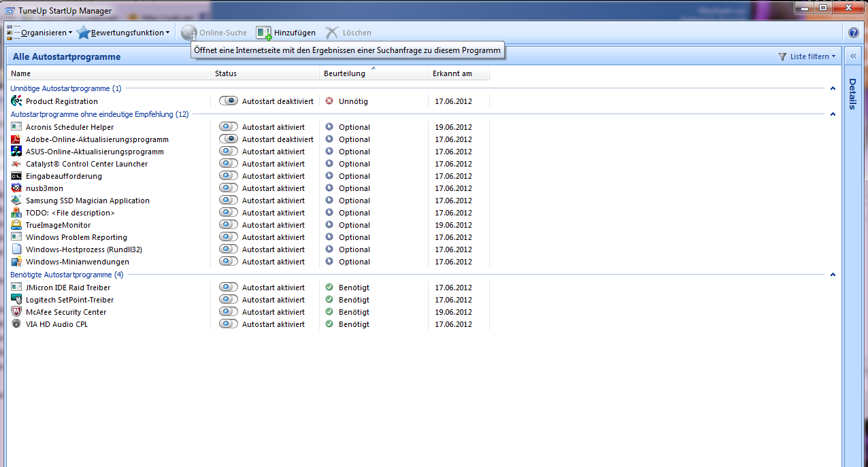
Task: Click the green Benötigt icon for McAfee
Action: click(329, 312)
